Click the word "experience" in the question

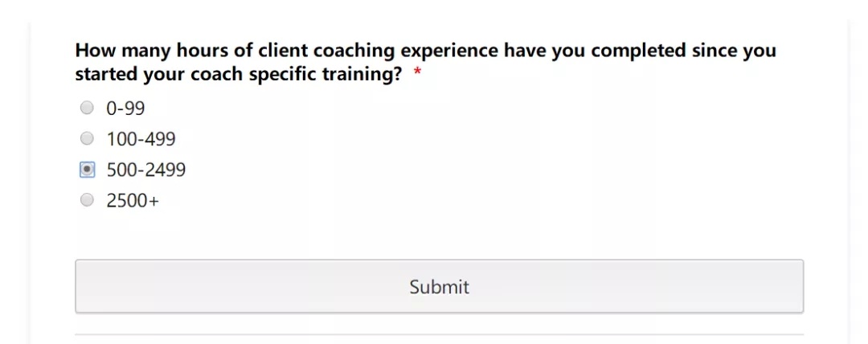click(449, 51)
